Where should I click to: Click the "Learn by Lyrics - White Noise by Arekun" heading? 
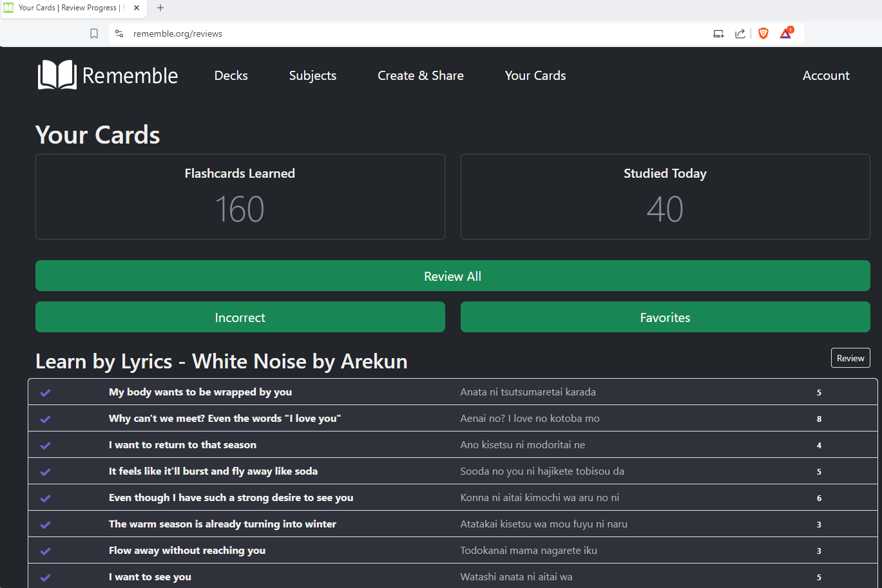point(222,361)
